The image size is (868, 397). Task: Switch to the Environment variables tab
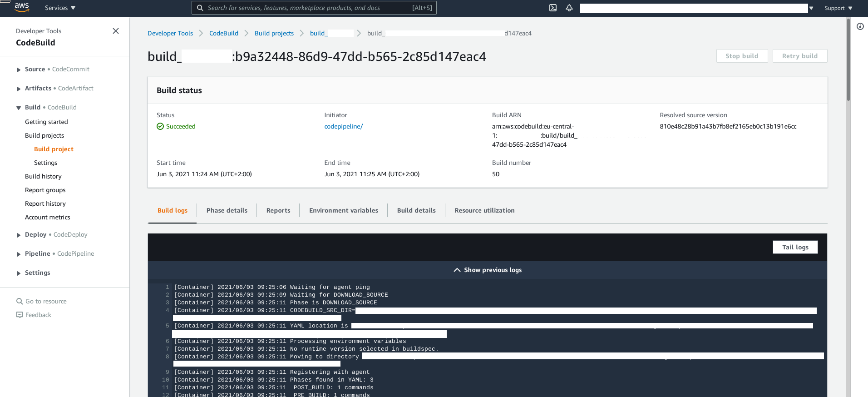click(x=343, y=210)
